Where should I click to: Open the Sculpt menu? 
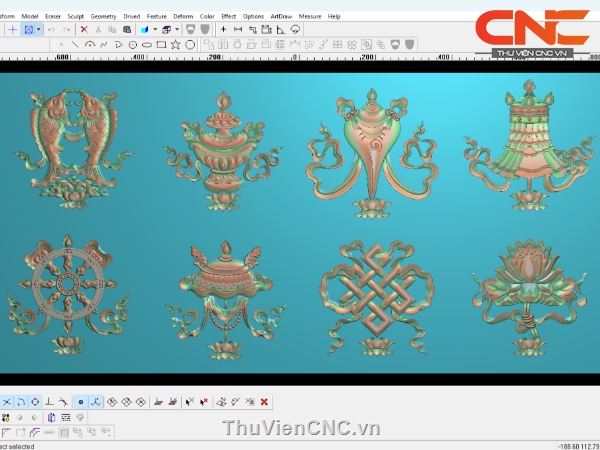(75, 16)
